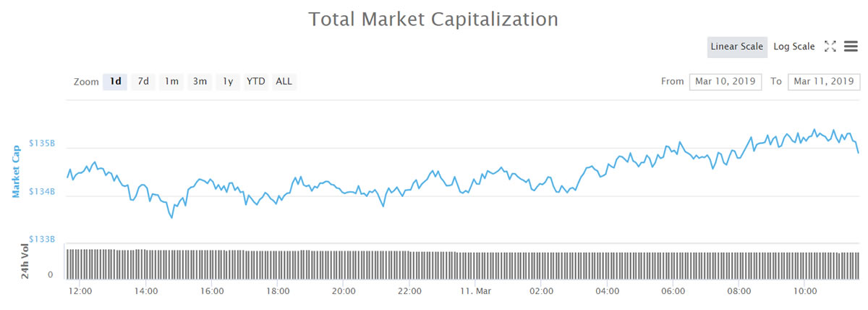This screenshot has width=868, height=310.
Task: Set zoom to 1m
Action: (171, 82)
